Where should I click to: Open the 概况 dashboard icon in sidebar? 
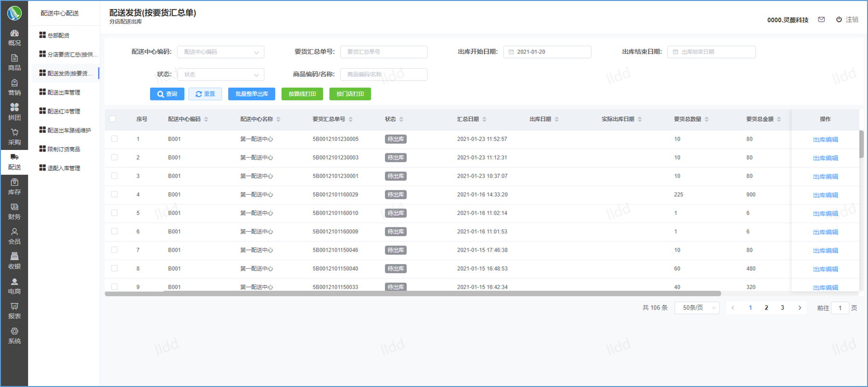[14, 37]
